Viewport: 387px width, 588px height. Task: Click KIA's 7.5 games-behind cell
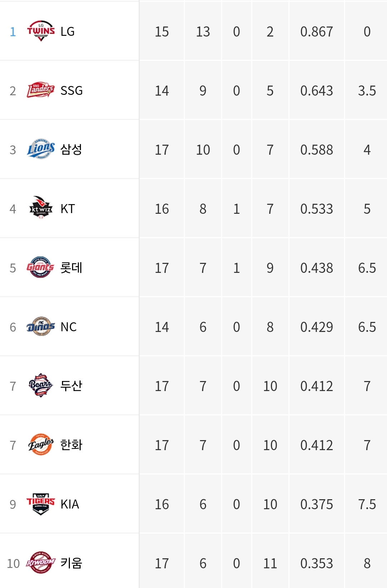[x=367, y=504]
